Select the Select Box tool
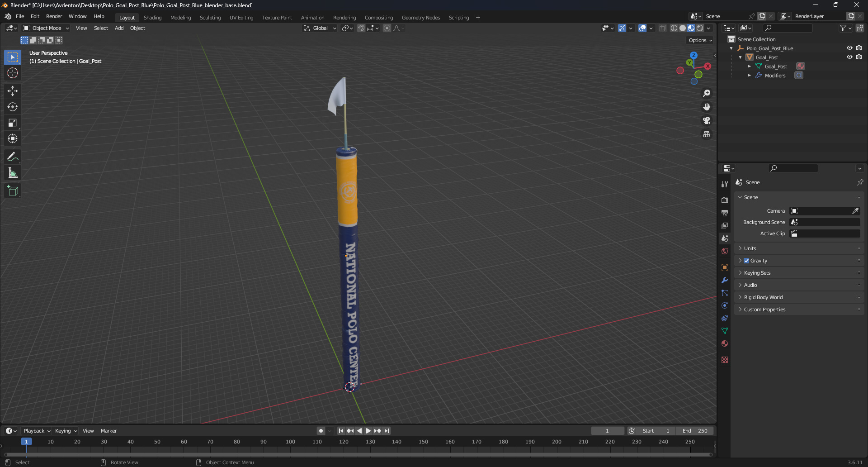The image size is (868, 467). [x=13, y=57]
